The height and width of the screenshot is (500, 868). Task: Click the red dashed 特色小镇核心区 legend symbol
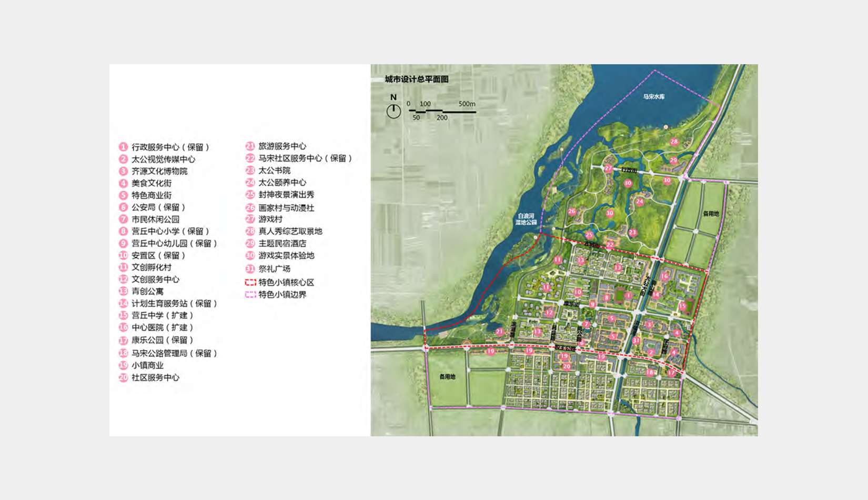[x=250, y=283]
